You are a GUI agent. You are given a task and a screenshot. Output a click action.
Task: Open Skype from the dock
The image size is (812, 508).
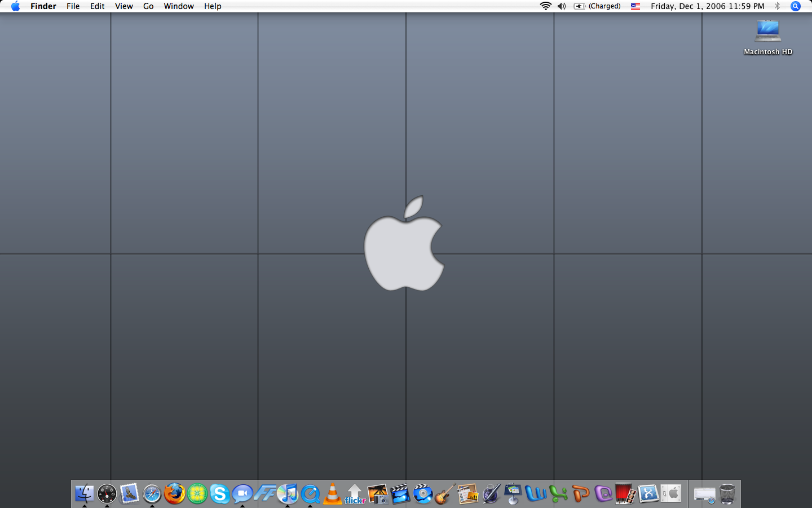[x=220, y=494]
